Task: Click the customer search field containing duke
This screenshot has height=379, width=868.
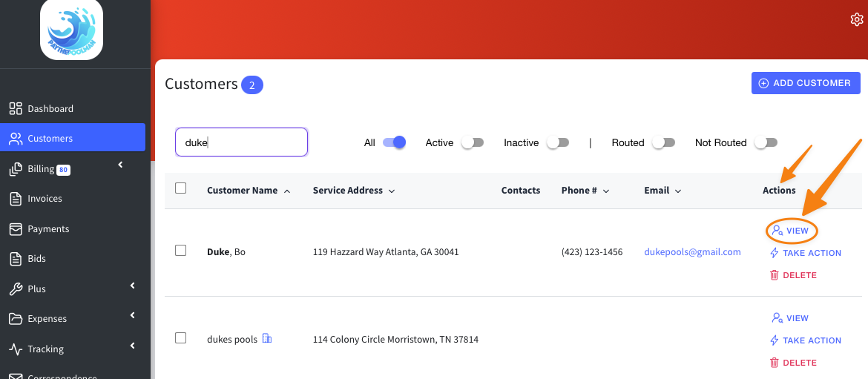Action: 241,142
